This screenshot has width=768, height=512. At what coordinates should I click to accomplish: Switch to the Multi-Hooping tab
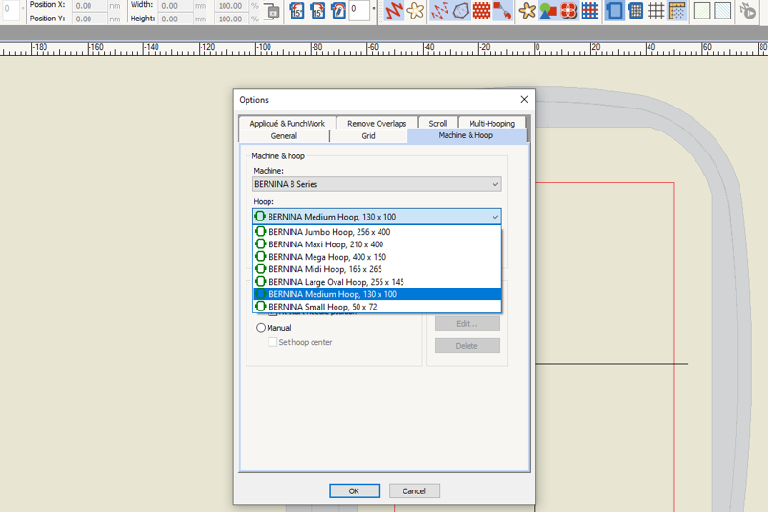click(x=491, y=123)
